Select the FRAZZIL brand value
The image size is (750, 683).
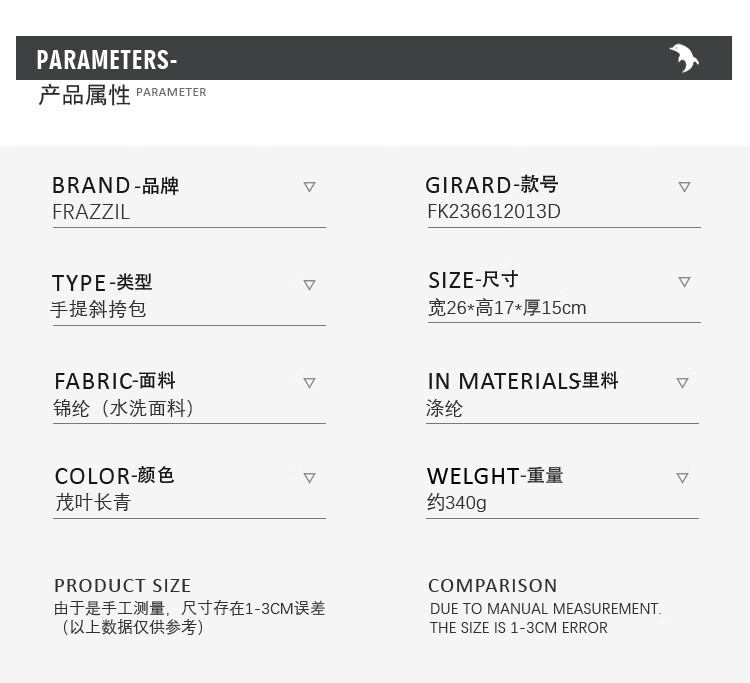(x=91, y=212)
